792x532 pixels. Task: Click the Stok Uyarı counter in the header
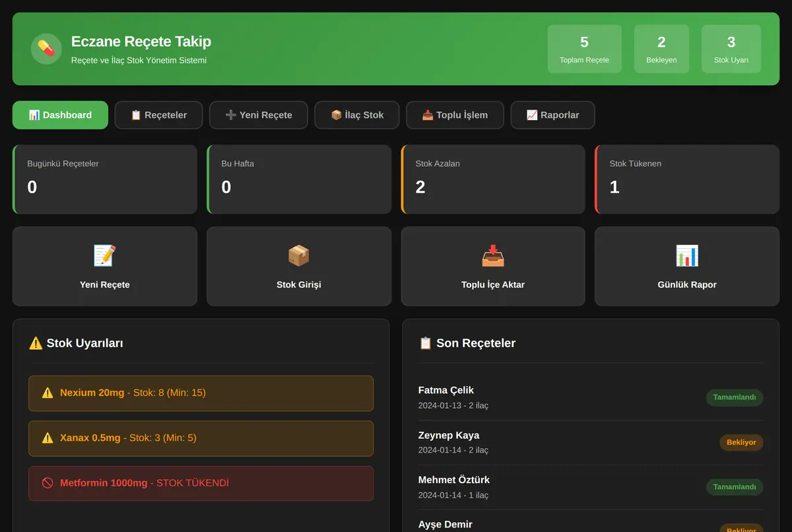point(731,49)
